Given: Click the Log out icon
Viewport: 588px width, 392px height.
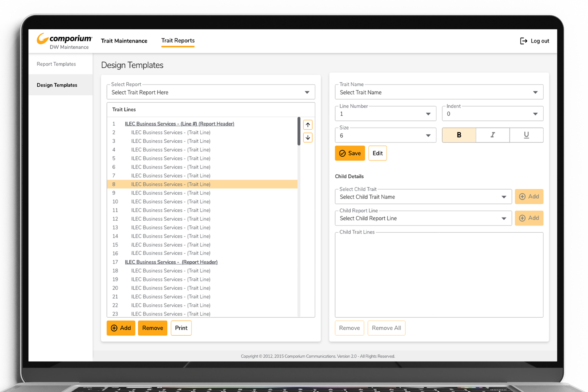Looking at the screenshot, I should [x=523, y=41].
